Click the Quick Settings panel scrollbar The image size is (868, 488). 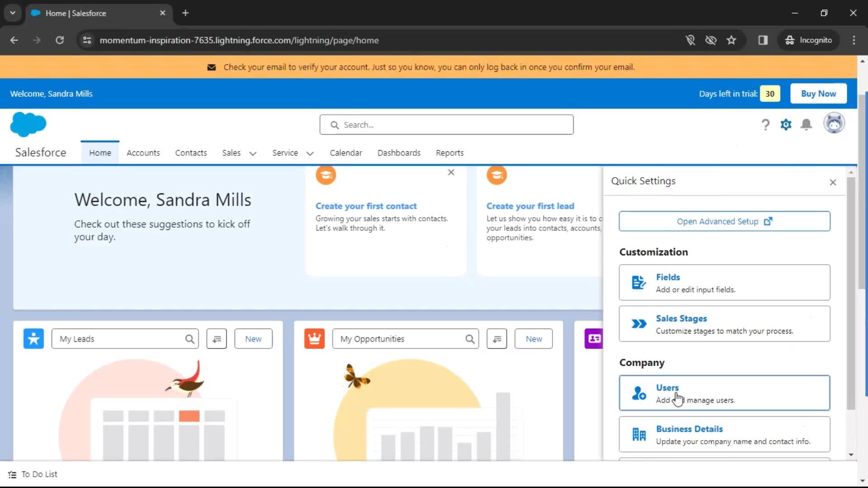(x=851, y=294)
